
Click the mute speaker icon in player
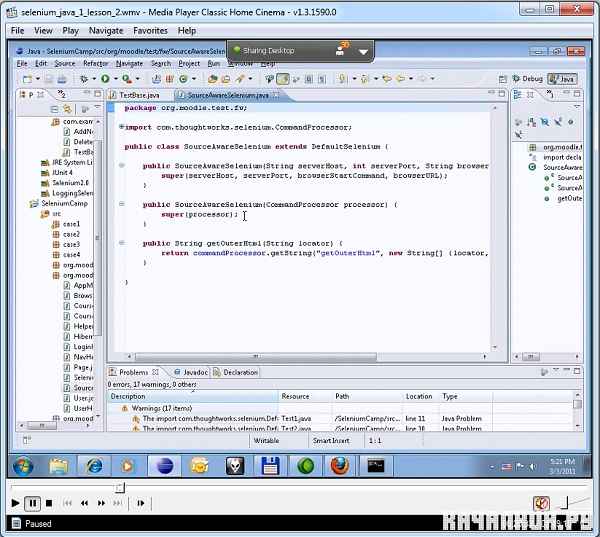[541, 503]
